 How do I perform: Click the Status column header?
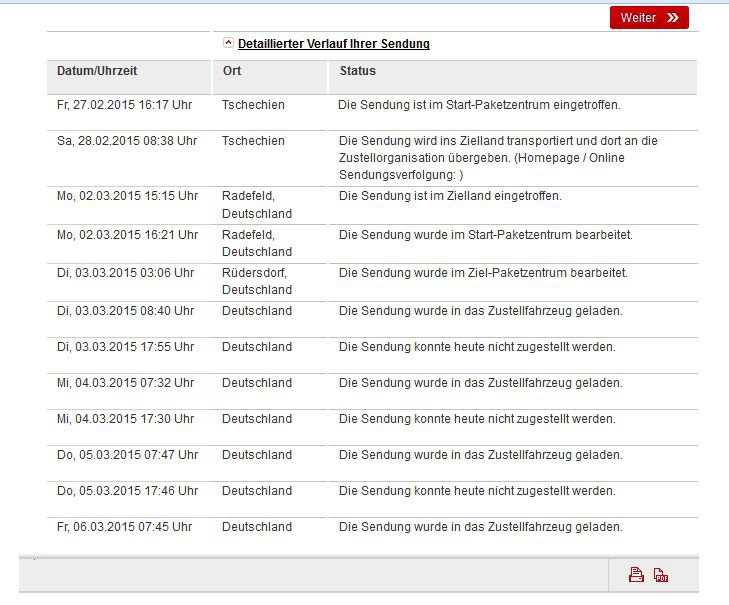click(513, 77)
